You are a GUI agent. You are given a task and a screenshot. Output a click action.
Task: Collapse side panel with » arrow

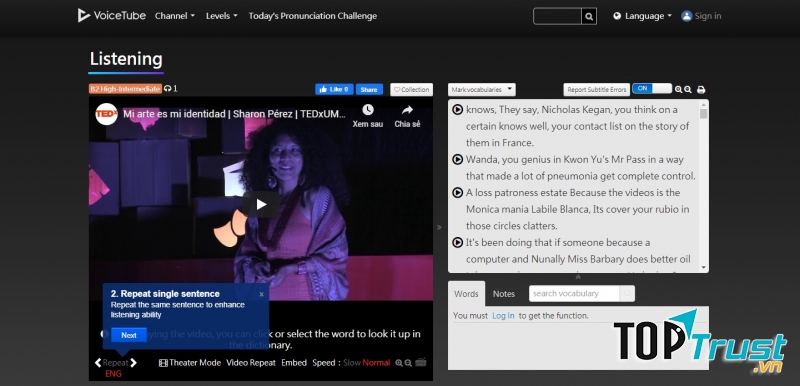[x=439, y=227]
